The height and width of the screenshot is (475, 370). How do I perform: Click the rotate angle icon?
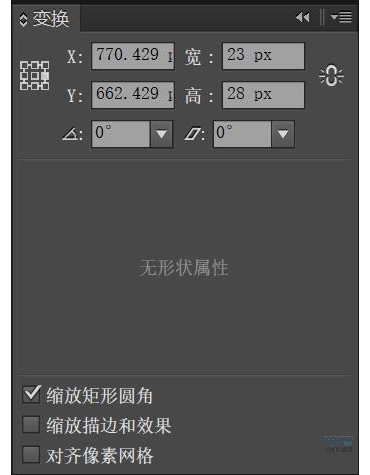[x=72, y=134]
